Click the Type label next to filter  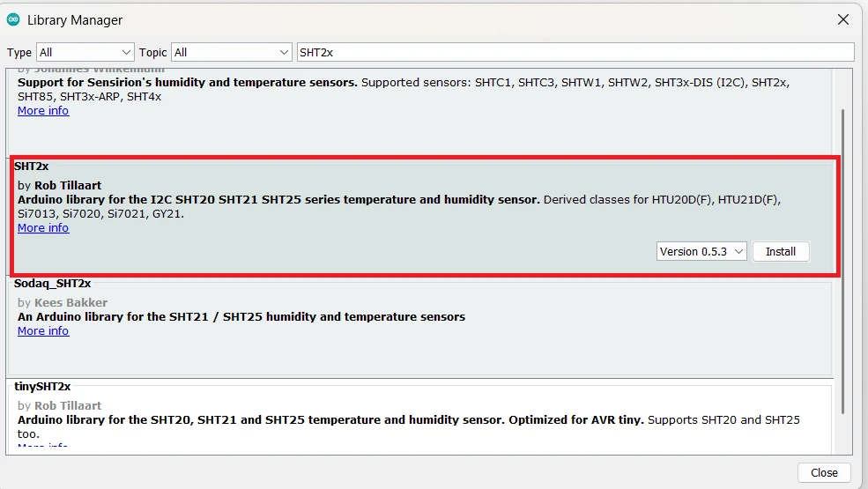tap(19, 52)
